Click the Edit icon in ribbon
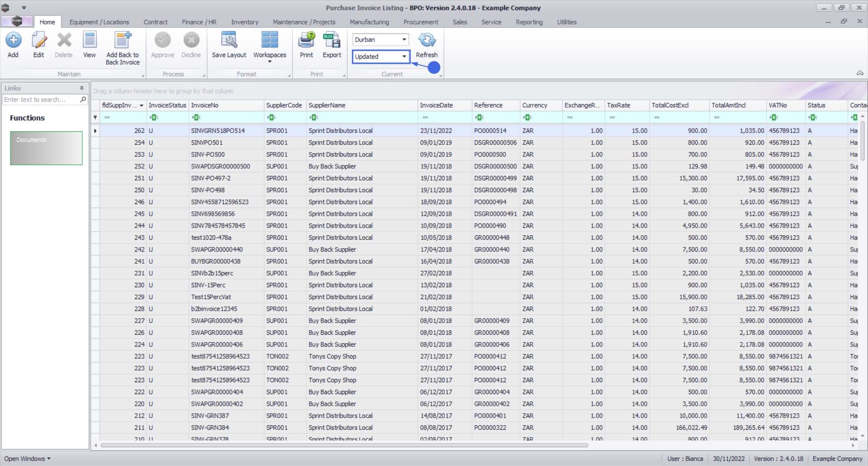This screenshot has width=868, height=466. 39,45
